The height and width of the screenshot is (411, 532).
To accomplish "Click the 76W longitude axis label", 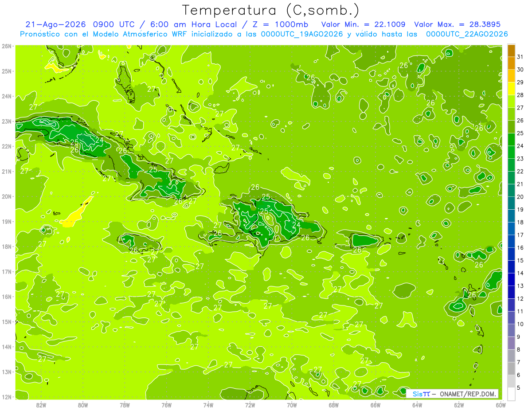I will 167,405.
